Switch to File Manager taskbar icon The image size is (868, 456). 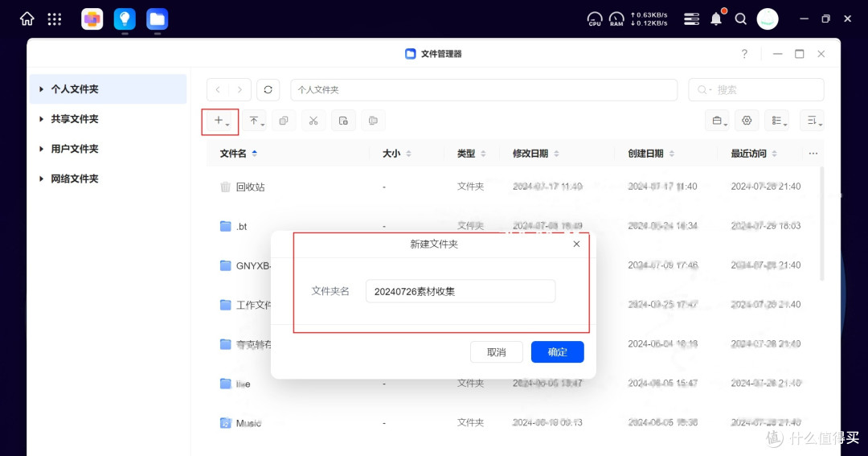[158, 19]
